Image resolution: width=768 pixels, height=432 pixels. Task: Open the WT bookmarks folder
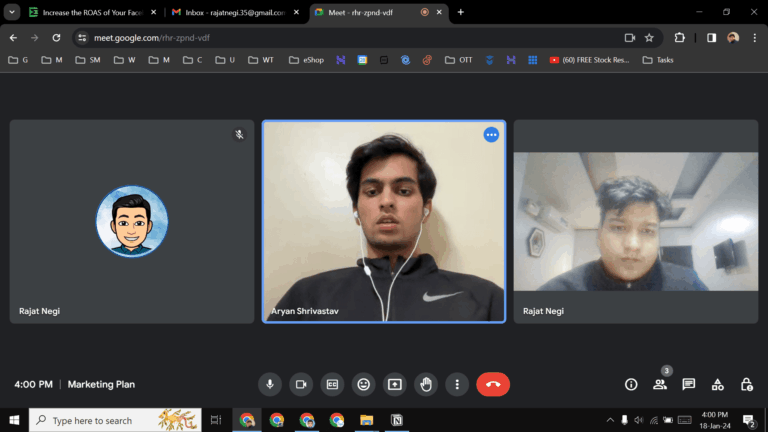[x=261, y=60]
